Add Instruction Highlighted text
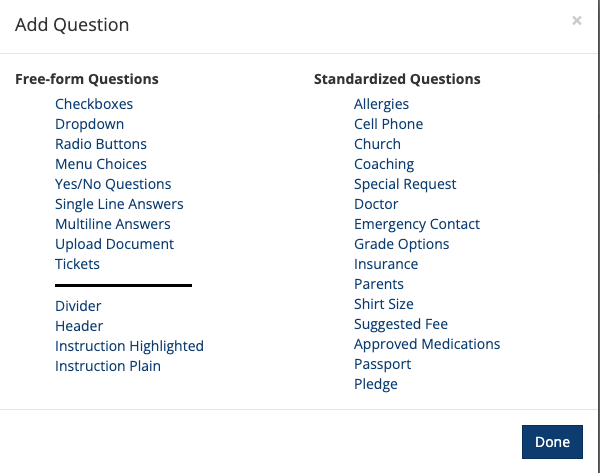Screen dimensions: 600x473 [129, 346]
